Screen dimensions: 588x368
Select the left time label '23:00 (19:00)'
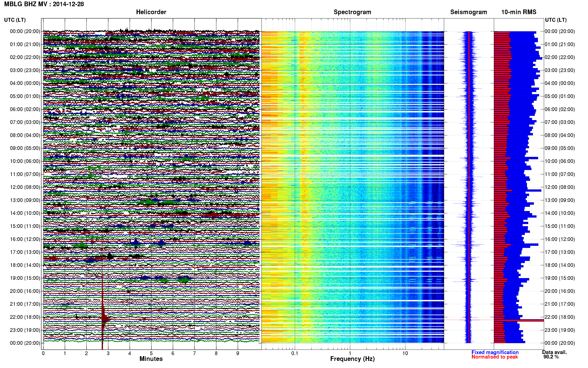click(25, 330)
